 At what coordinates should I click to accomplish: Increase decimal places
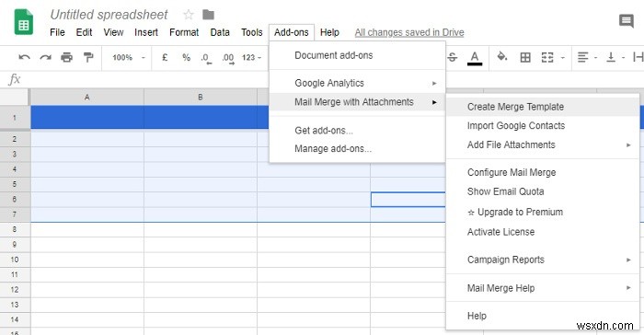[228, 58]
